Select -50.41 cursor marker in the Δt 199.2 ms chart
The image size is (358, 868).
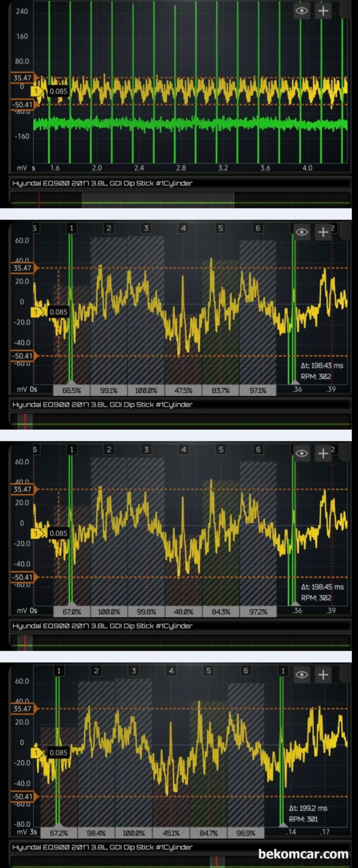click(24, 796)
